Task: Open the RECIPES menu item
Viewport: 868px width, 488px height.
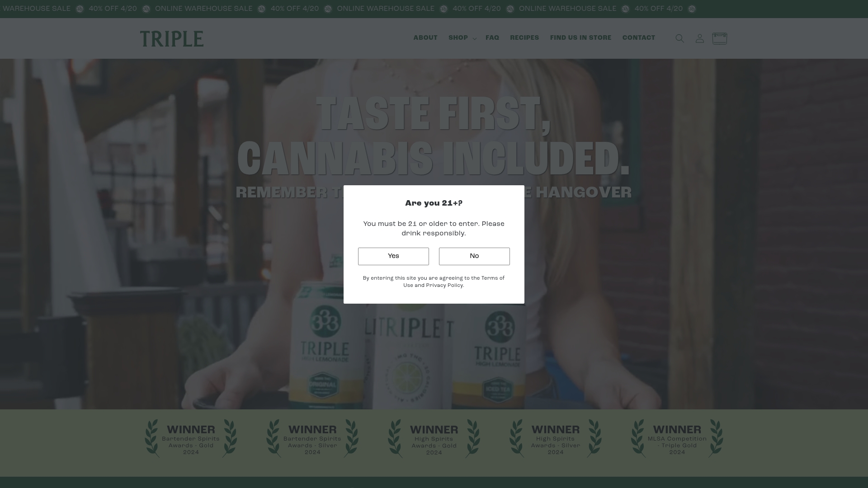Action: click(524, 38)
